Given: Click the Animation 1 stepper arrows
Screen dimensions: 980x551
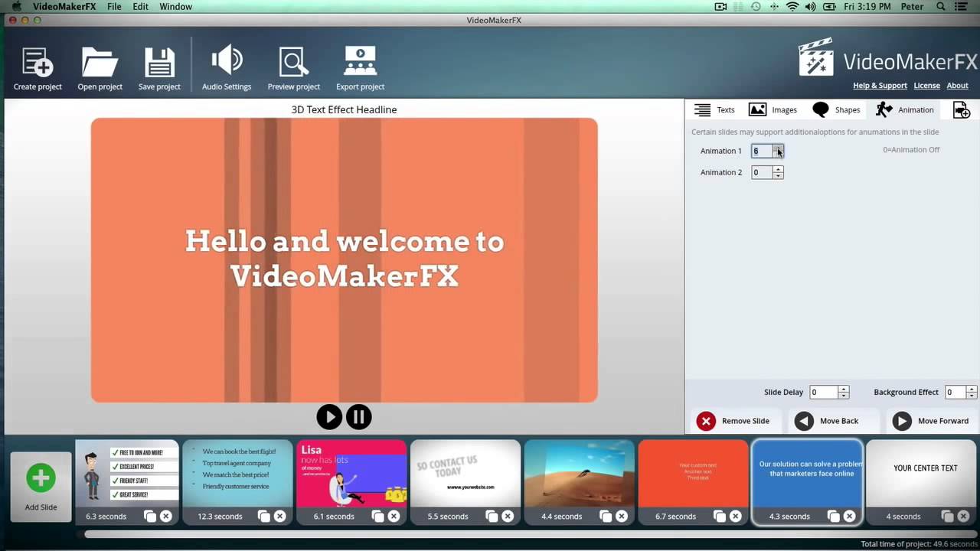Looking at the screenshot, I should click(778, 151).
